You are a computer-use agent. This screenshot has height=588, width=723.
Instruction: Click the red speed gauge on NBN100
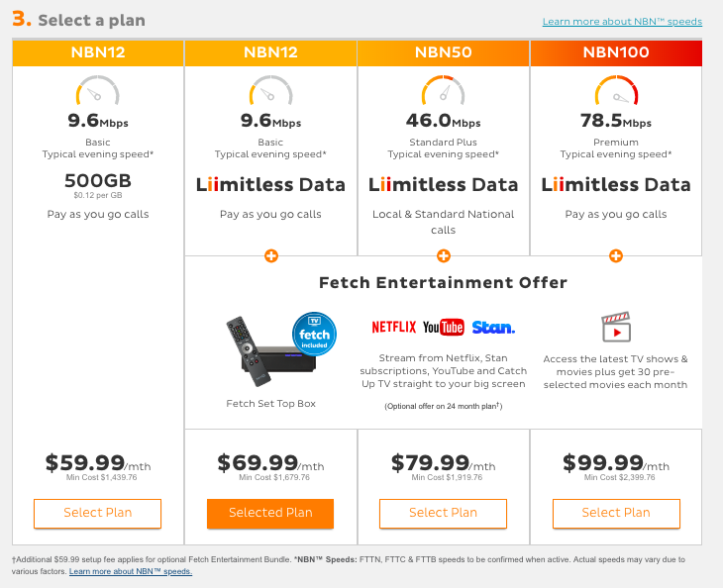coord(616,90)
